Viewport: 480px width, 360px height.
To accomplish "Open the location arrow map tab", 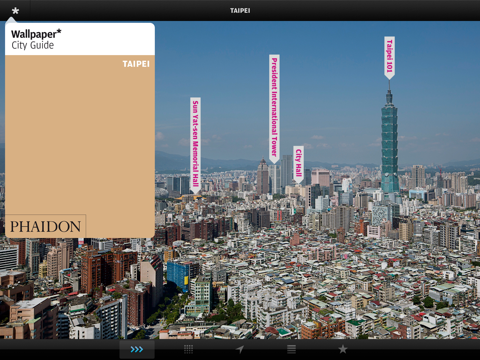I will (240, 349).
